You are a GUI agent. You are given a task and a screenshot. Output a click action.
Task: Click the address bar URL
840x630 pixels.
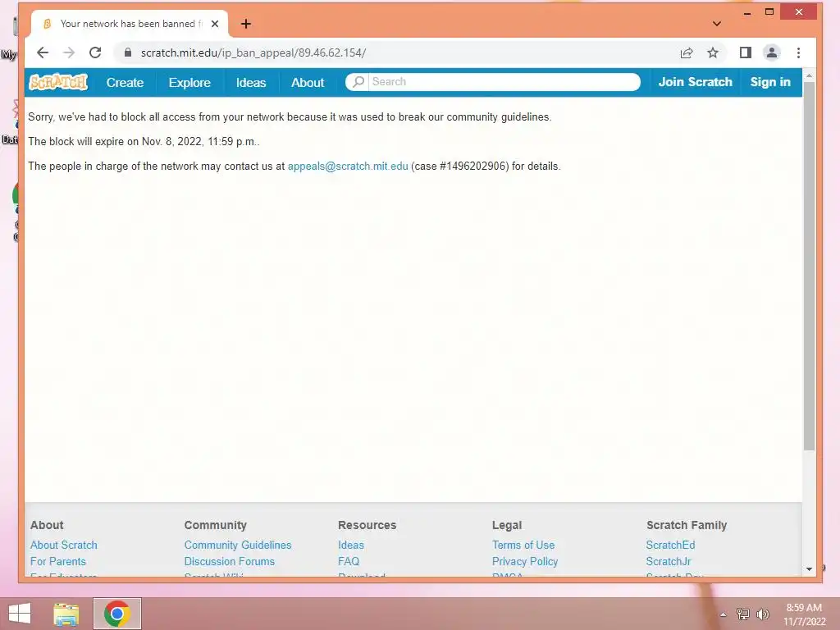(x=253, y=52)
